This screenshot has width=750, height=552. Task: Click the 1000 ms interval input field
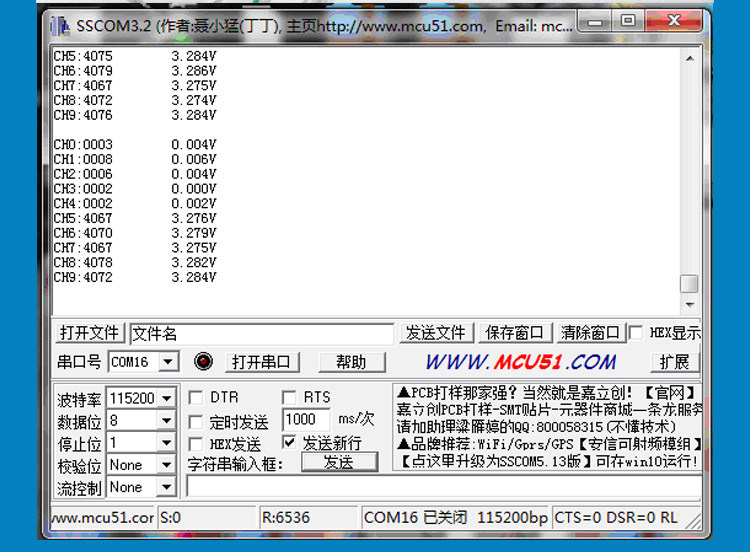point(306,420)
